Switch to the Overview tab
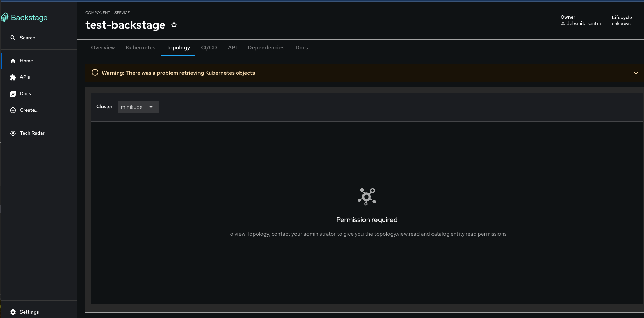Screen dimensions: 644x318 103,48
